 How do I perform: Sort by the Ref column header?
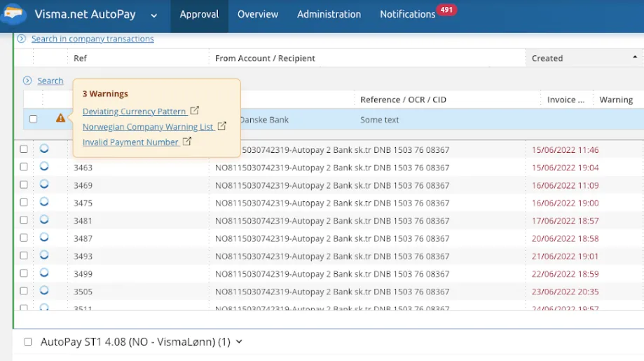pos(80,58)
